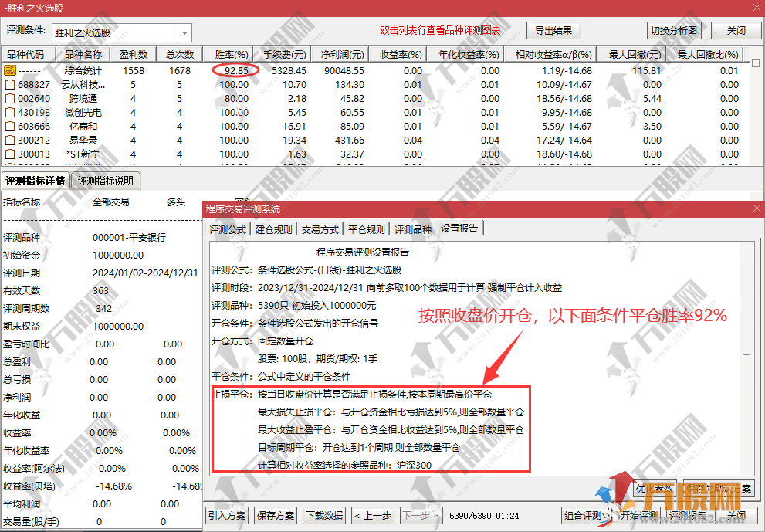Click the 90048.55 net profit value

tap(344, 71)
